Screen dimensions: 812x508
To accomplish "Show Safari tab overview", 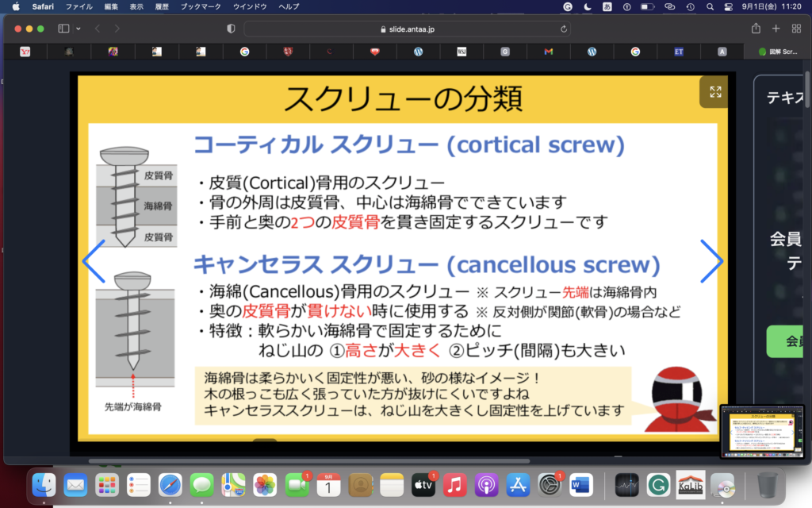I will pyautogui.click(x=795, y=29).
